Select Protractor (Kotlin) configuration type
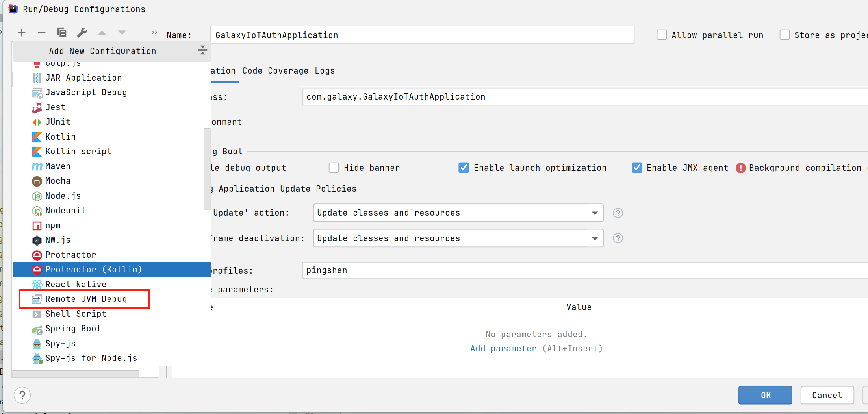 point(112,270)
